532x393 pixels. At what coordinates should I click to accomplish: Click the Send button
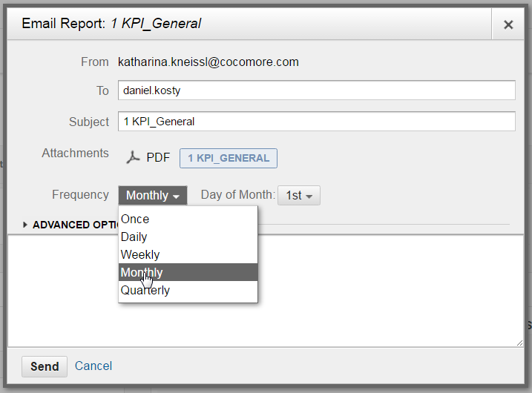[45, 366]
